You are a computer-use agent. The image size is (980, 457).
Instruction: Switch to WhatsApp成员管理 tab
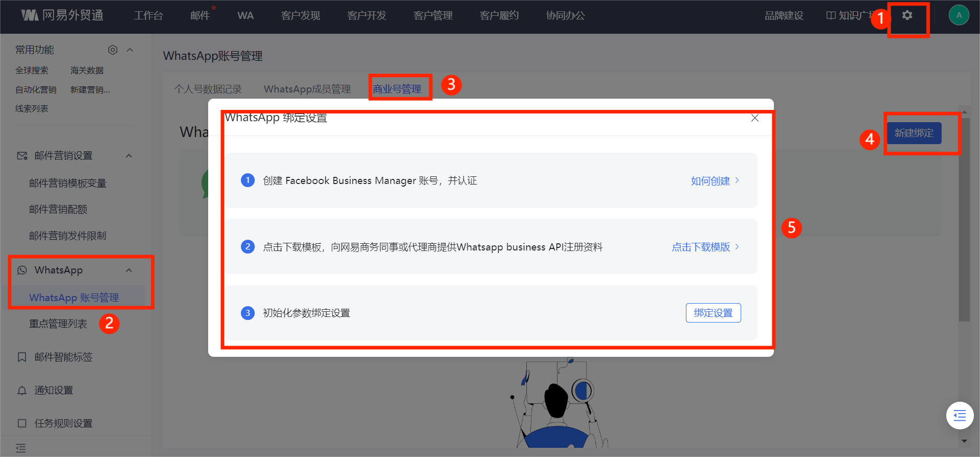(307, 89)
